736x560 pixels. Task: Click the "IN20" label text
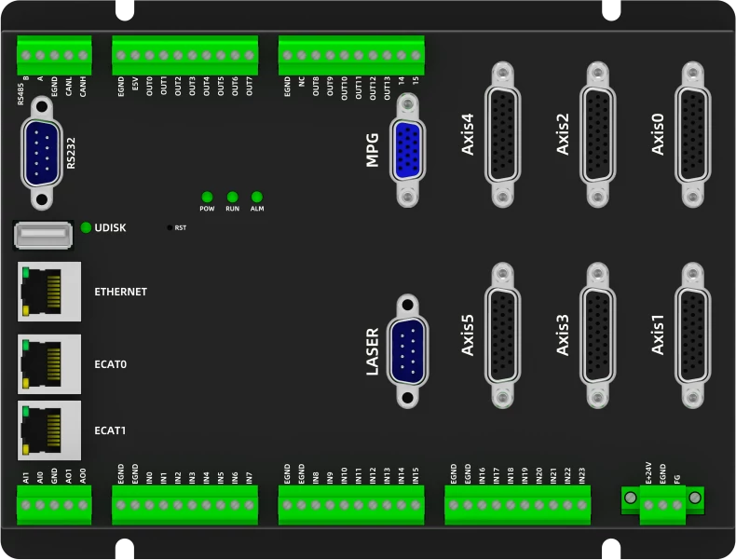[539, 475]
